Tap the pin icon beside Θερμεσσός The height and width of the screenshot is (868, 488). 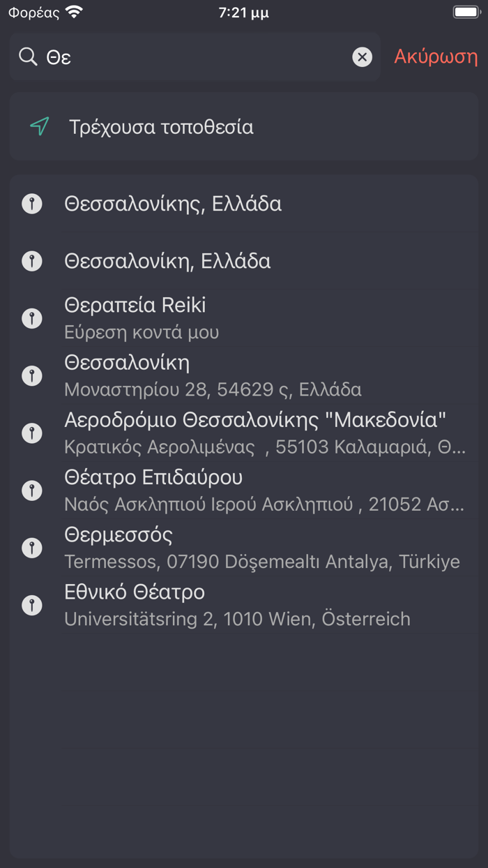click(31, 547)
